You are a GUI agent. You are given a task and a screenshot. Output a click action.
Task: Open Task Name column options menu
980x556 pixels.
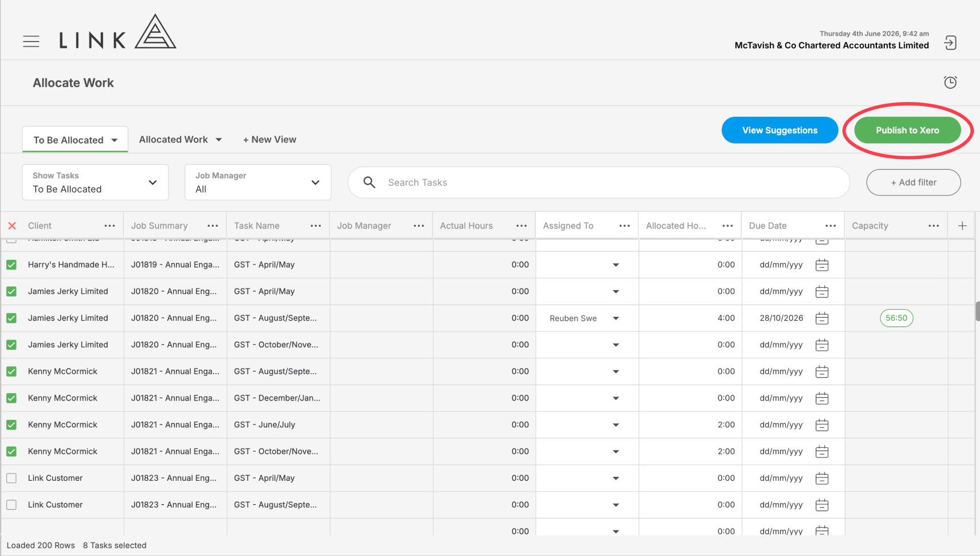click(316, 226)
